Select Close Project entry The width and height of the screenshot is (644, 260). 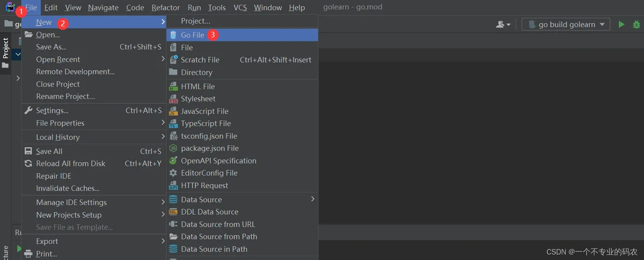[x=93, y=84]
